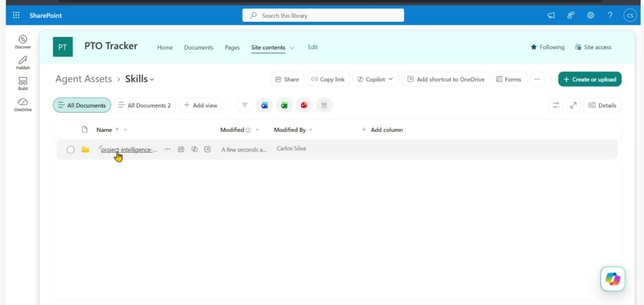Image resolution: width=644 pixels, height=305 pixels.
Task: Click the row's open shortcut icon
Action: coord(208,150)
